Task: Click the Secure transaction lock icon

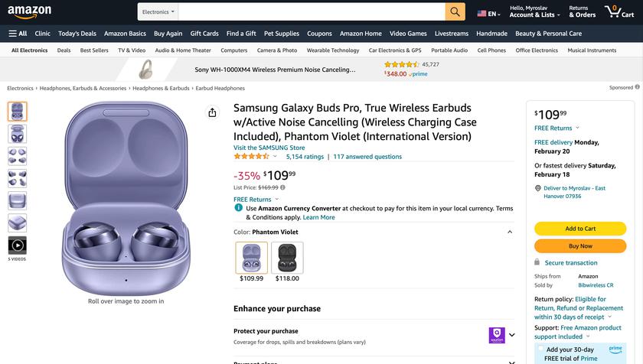Action: point(537,262)
